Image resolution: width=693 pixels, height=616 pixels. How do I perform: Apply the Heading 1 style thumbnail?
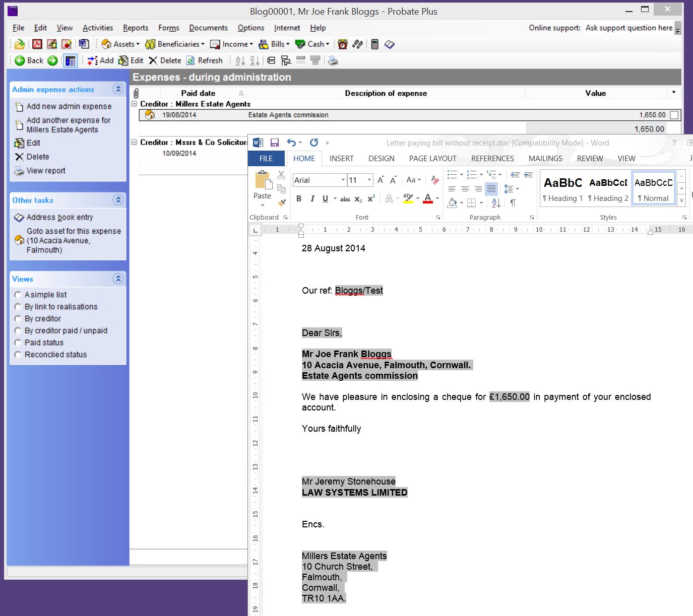click(563, 189)
